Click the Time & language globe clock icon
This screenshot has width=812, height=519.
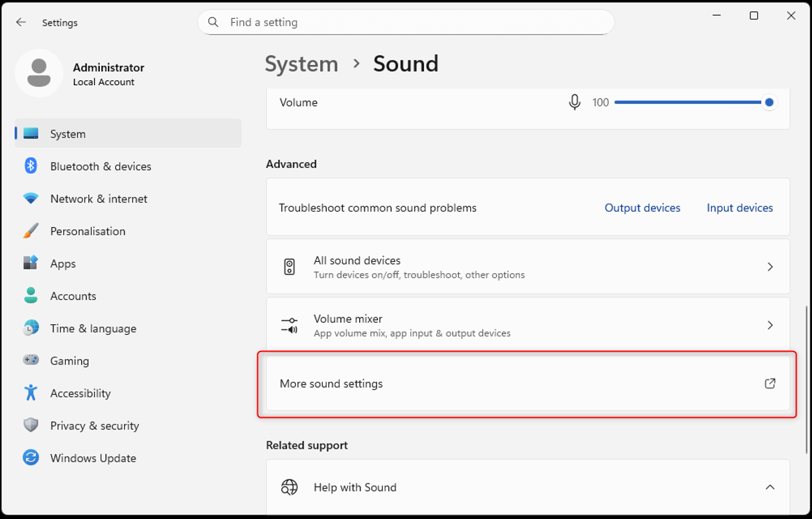(x=31, y=328)
